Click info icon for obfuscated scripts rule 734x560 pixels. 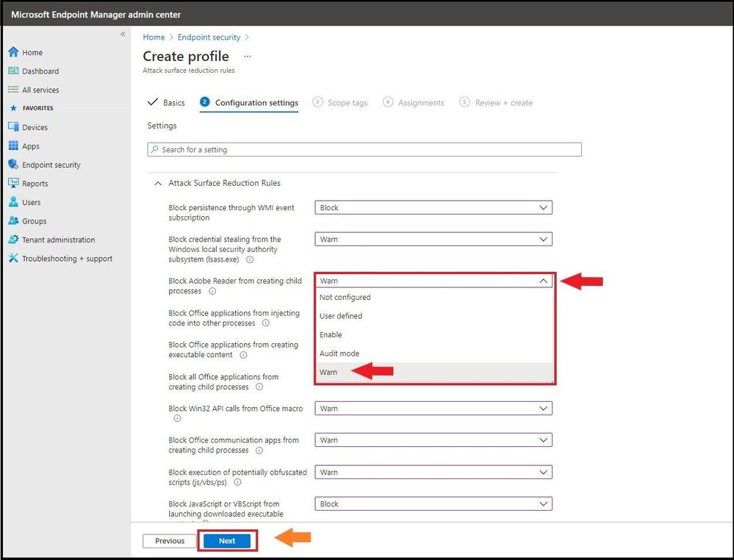pyautogui.click(x=237, y=482)
